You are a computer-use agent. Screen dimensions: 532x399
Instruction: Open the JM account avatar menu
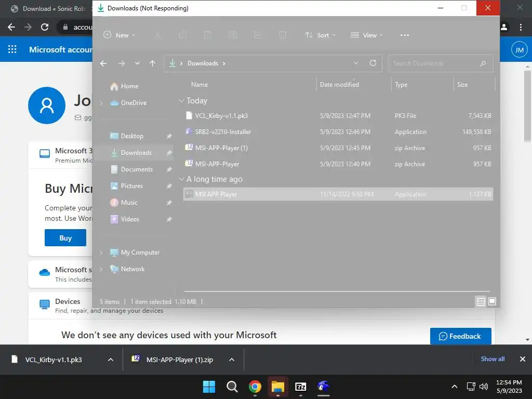[x=519, y=50]
